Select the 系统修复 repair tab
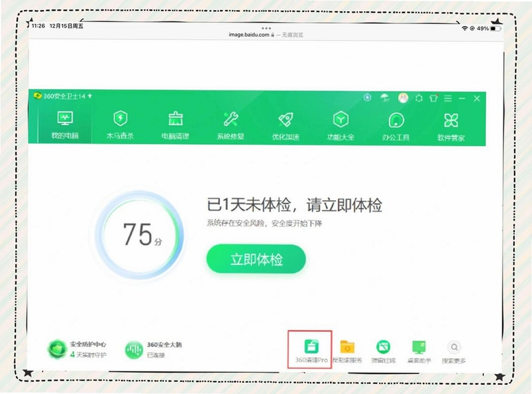Image resolution: width=532 pixels, height=394 pixels. [230, 126]
